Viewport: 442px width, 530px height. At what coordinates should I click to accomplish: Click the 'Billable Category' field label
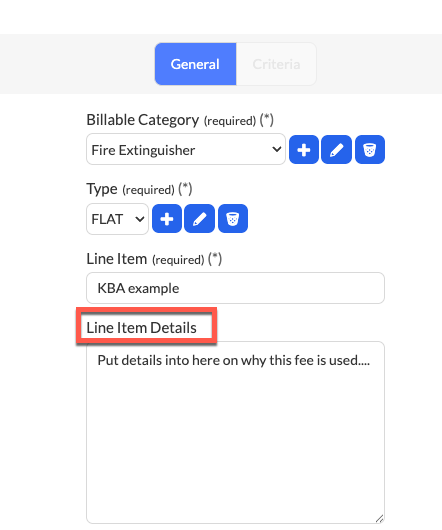[143, 120]
